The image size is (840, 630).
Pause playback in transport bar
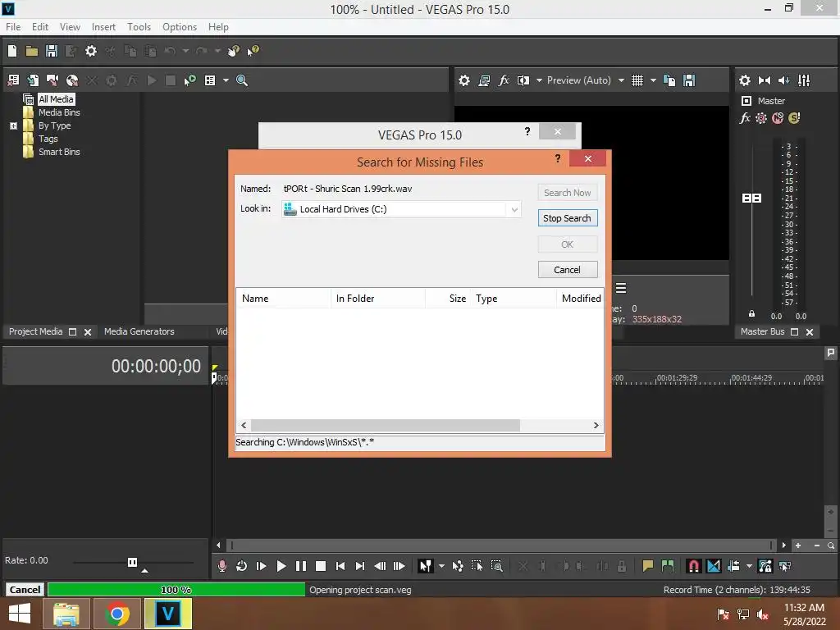click(301, 566)
